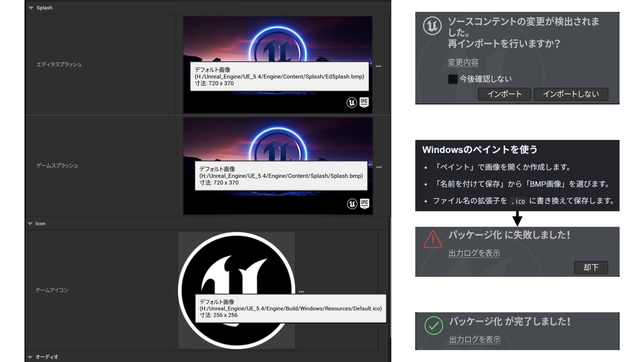This screenshot has width=644, height=362.
Task: Click the ゲームアイコン label
Action: coord(52,290)
